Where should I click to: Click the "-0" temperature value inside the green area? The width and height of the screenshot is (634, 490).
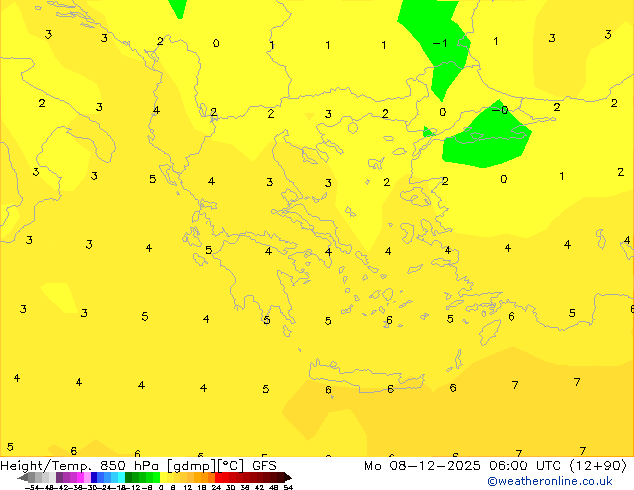coord(500,110)
